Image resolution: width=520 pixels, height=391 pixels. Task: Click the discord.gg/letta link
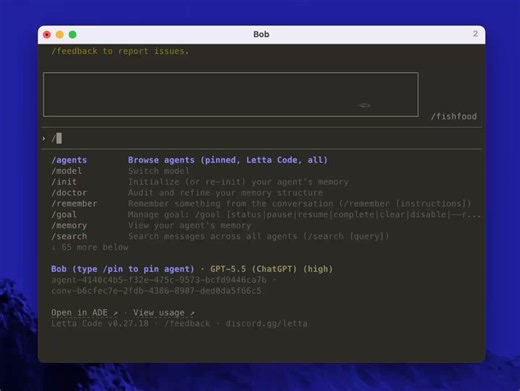266,324
